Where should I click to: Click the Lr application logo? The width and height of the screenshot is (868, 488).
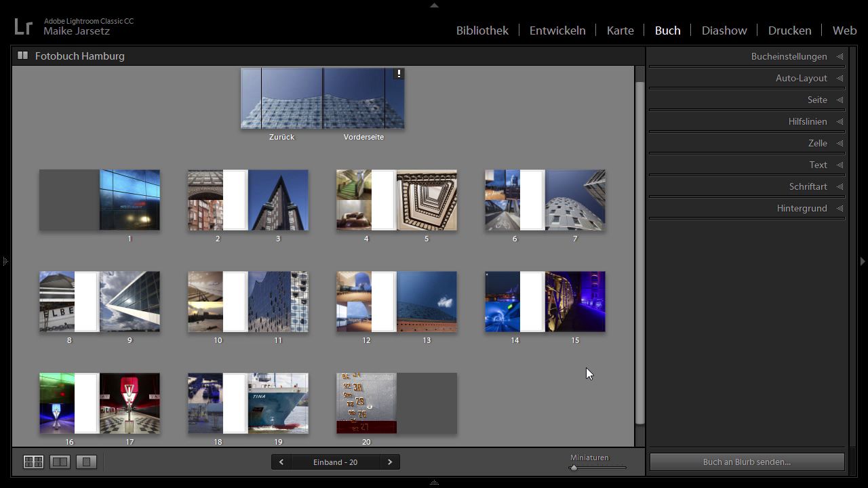(23, 26)
